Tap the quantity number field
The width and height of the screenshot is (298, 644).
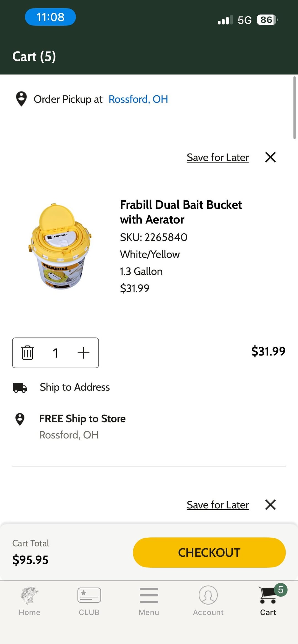coord(55,353)
